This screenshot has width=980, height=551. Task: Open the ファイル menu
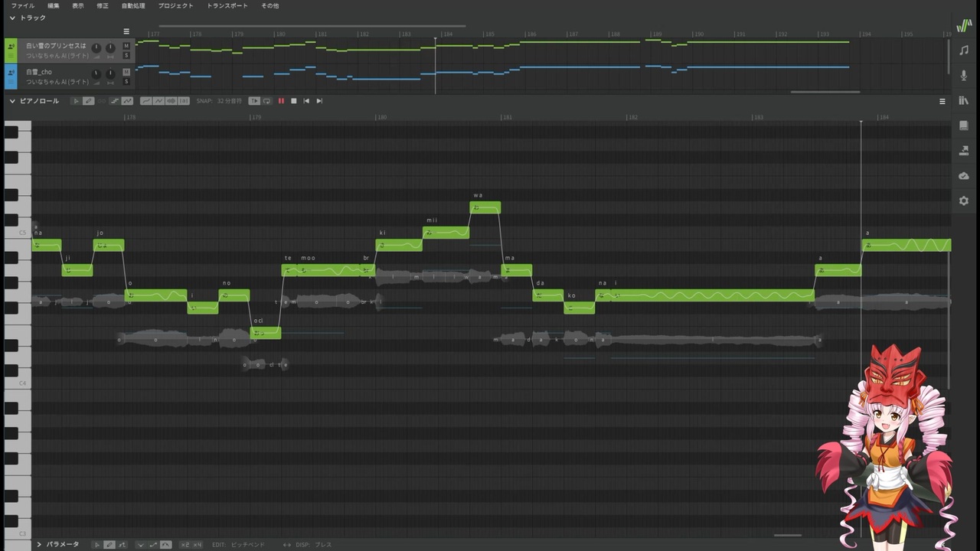23,5
